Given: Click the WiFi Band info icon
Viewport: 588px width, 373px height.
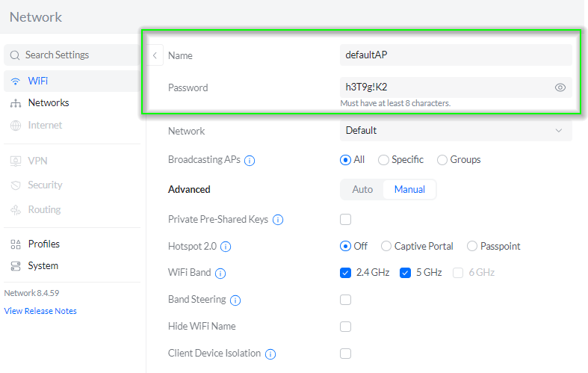Looking at the screenshot, I should [220, 274].
